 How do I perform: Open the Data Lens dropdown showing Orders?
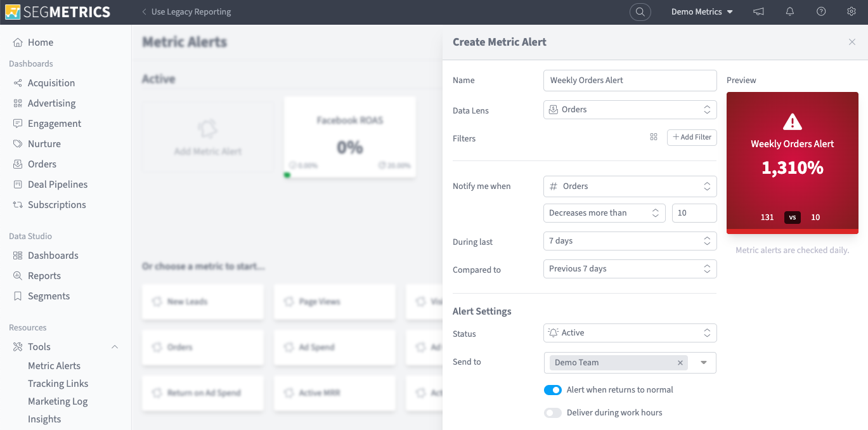pyautogui.click(x=629, y=109)
